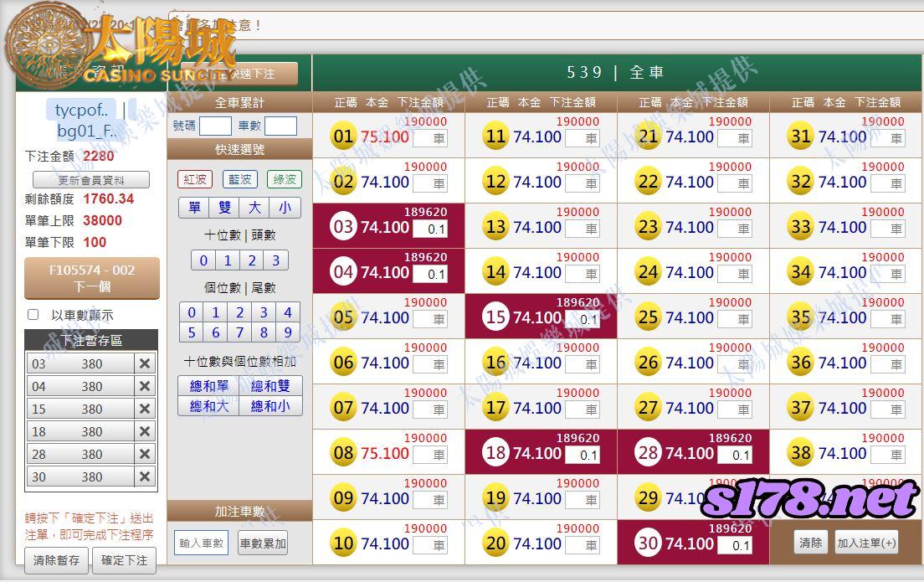
Task: Pick ball number 07
Action: tap(343, 408)
